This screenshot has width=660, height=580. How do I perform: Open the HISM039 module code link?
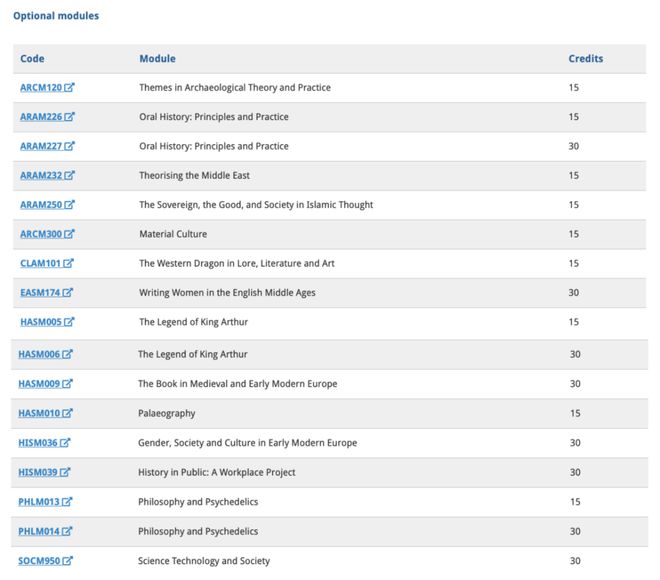point(38,472)
